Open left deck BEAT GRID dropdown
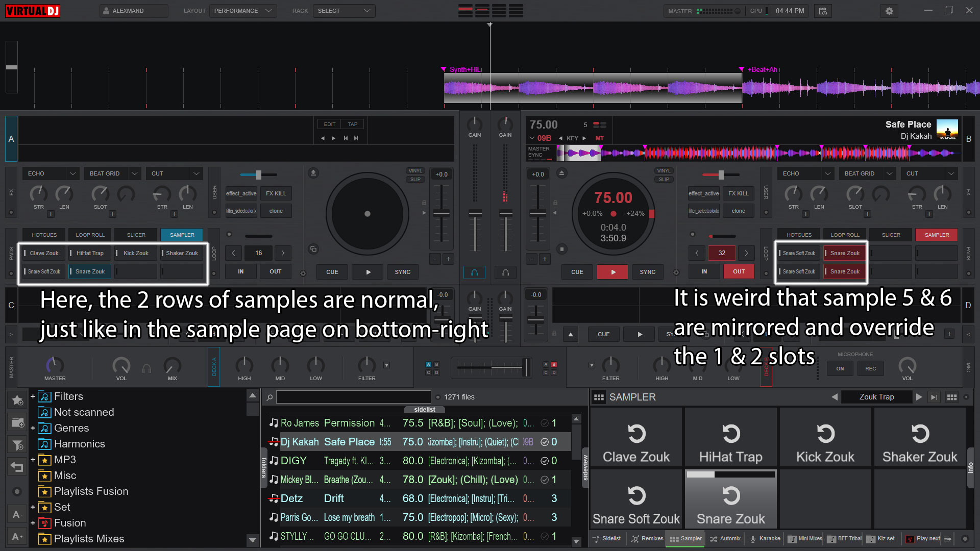 (112, 173)
